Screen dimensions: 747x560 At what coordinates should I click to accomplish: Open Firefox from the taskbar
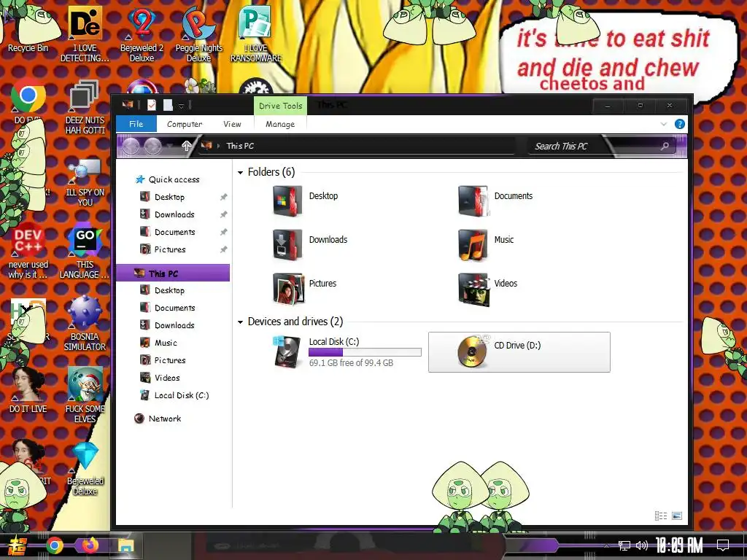[90, 545]
